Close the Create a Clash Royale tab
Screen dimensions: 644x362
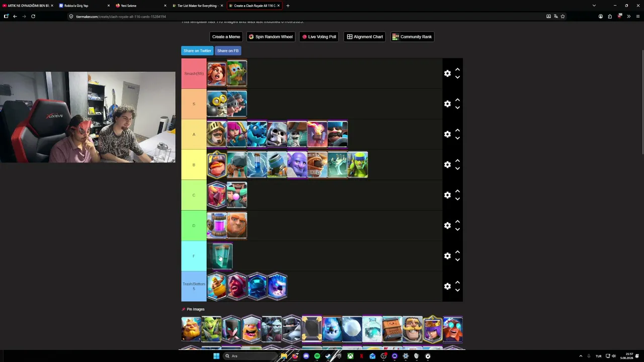[x=278, y=6]
